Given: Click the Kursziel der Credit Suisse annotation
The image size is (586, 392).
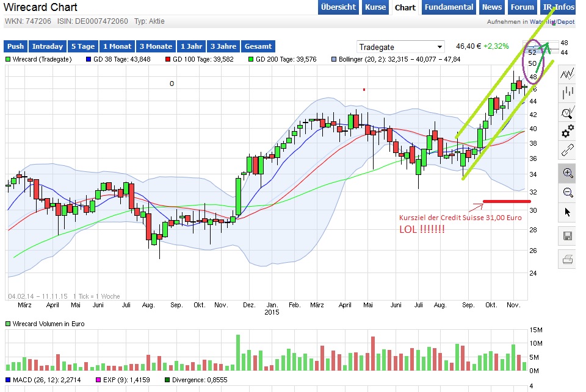Looking at the screenshot, I should tap(460, 218).
